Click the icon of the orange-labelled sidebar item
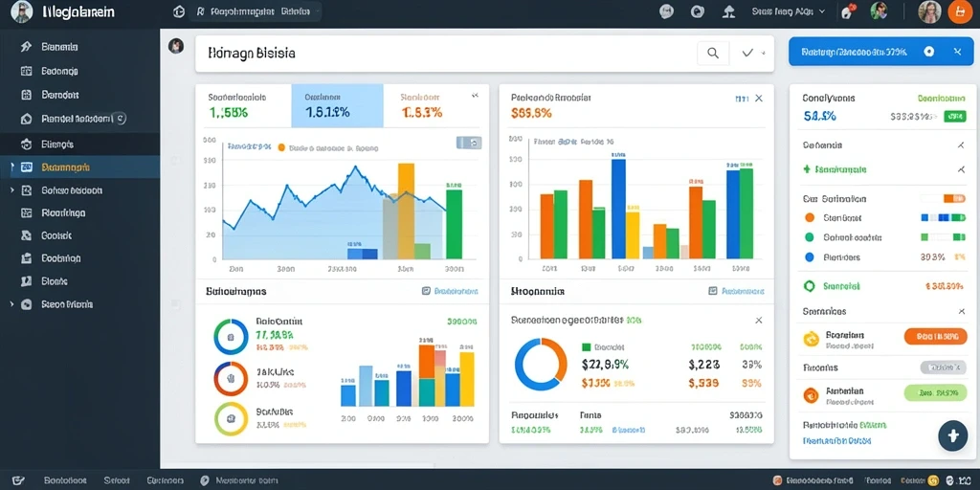 click(x=26, y=167)
